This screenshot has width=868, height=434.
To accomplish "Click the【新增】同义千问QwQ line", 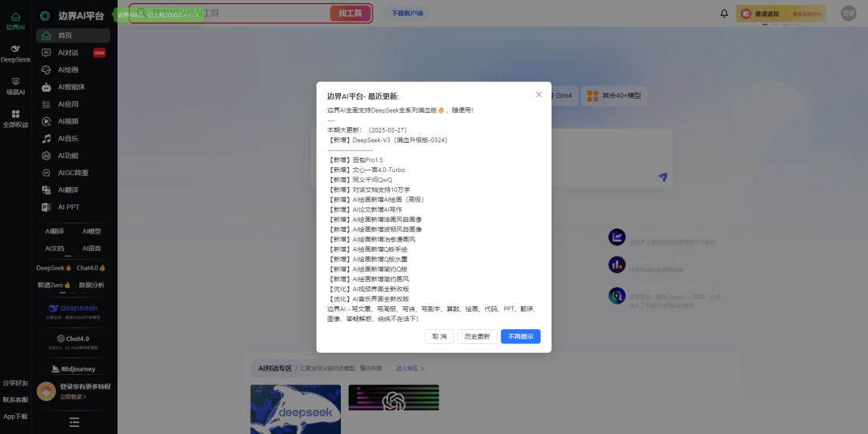I will (360, 180).
